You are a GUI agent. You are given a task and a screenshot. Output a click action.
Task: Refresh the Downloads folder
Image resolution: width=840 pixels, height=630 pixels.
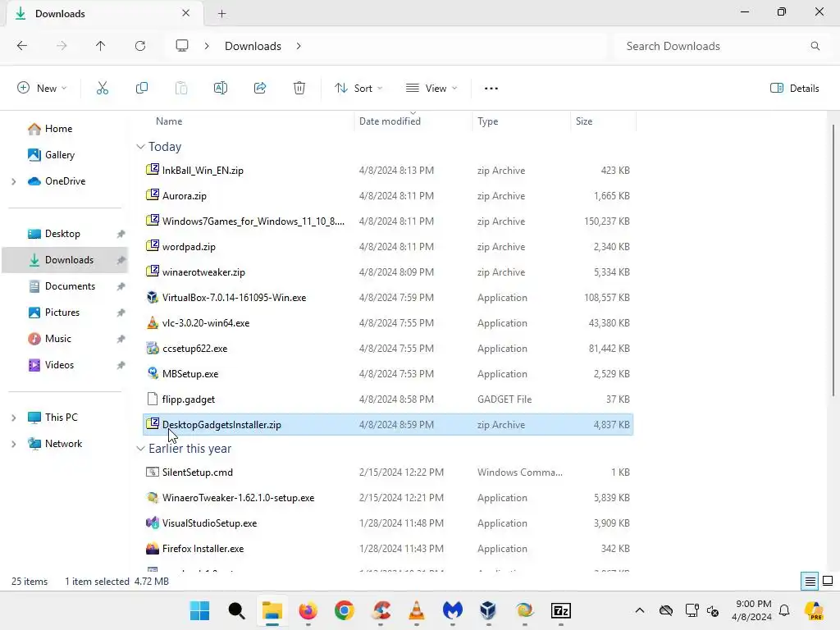click(x=140, y=46)
